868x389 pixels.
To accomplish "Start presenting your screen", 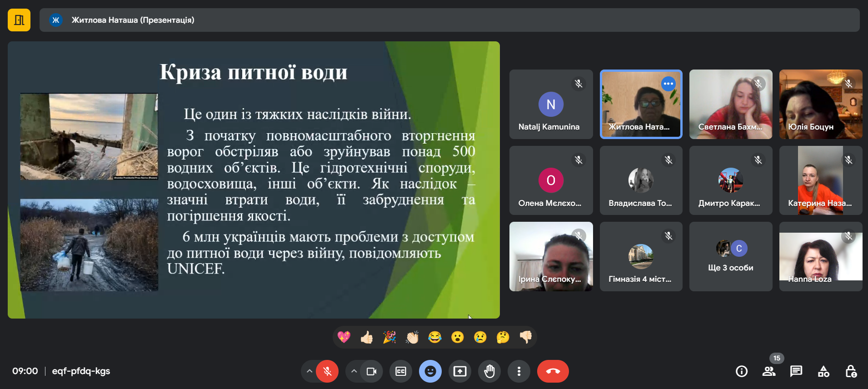I will pos(459,371).
